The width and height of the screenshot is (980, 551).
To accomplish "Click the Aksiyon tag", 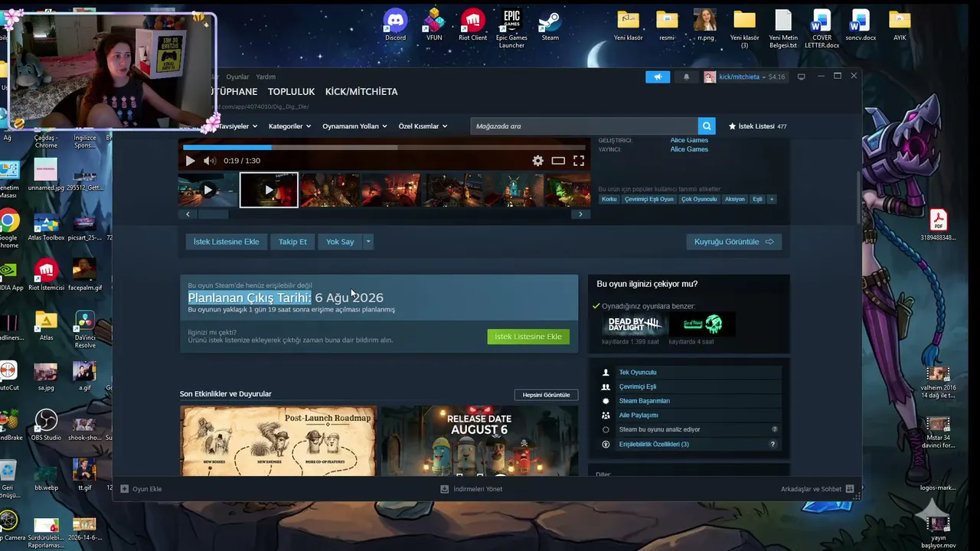I will coord(735,199).
